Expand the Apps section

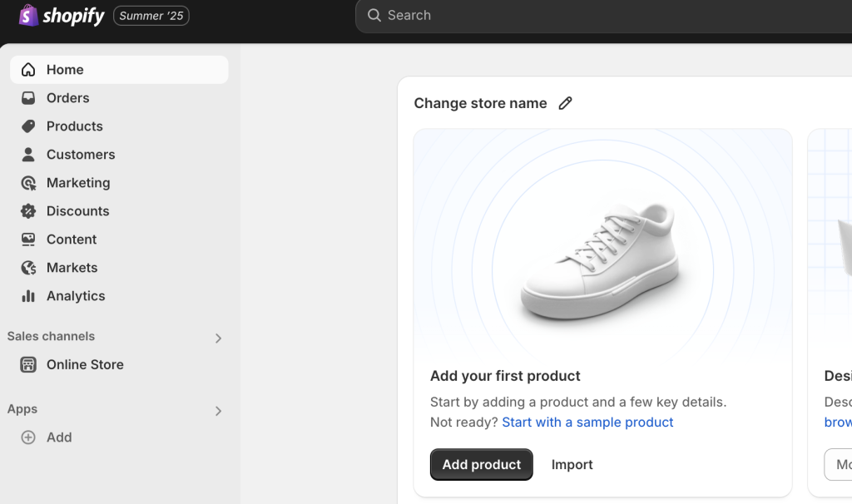pos(218,411)
